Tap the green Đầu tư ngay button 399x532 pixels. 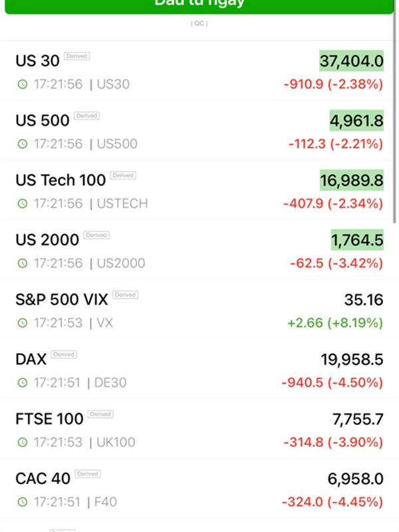pyautogui.click(x=199, y=6)
